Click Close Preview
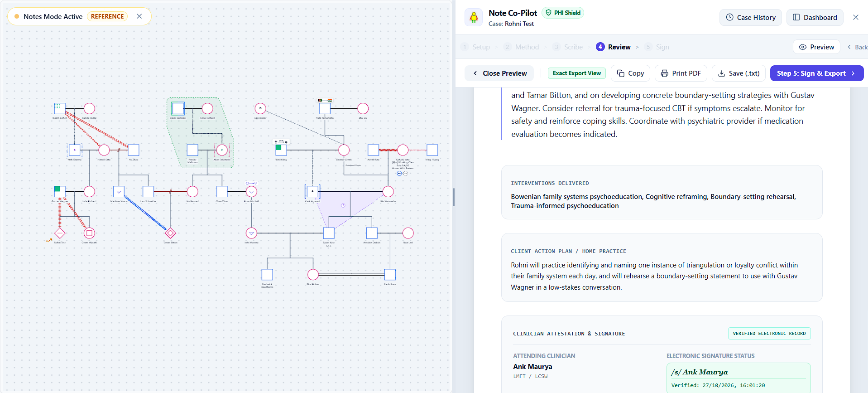The height and width of the screenshot is (393, 868). [499, 73]
